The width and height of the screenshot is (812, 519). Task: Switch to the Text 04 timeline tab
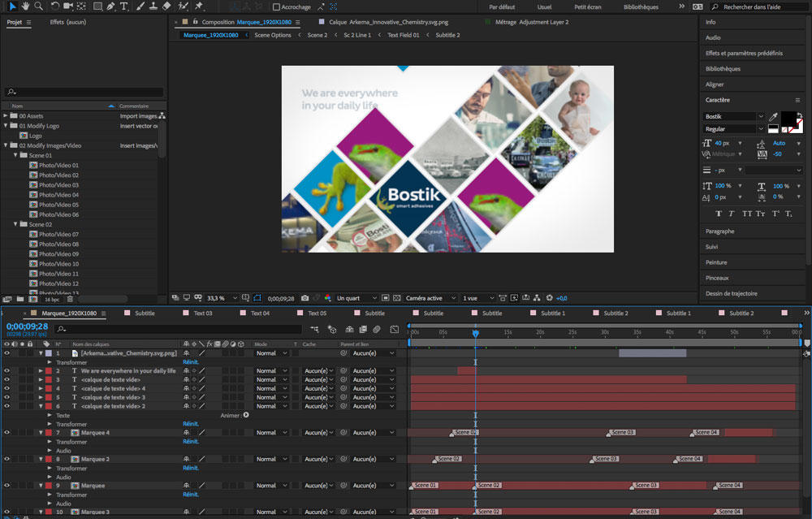tap(260, 314)
